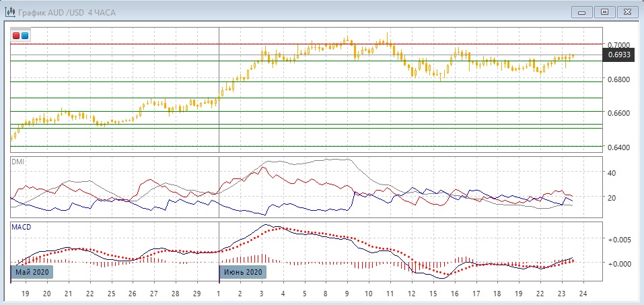Image resolution: width=644 pixels, height=305 pixels.
Task: Click date 19 at left of time axis
Action: click(x=25, y=294)
